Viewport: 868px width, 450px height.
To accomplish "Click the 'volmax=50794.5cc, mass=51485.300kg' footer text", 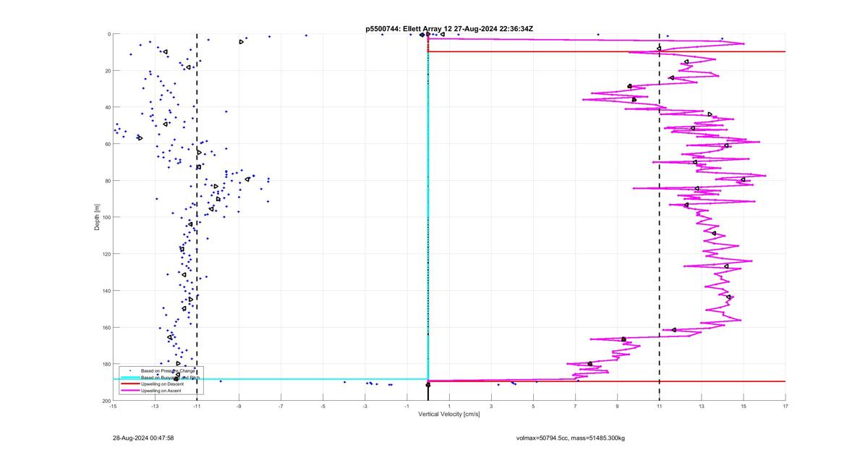I will (571, 438).
